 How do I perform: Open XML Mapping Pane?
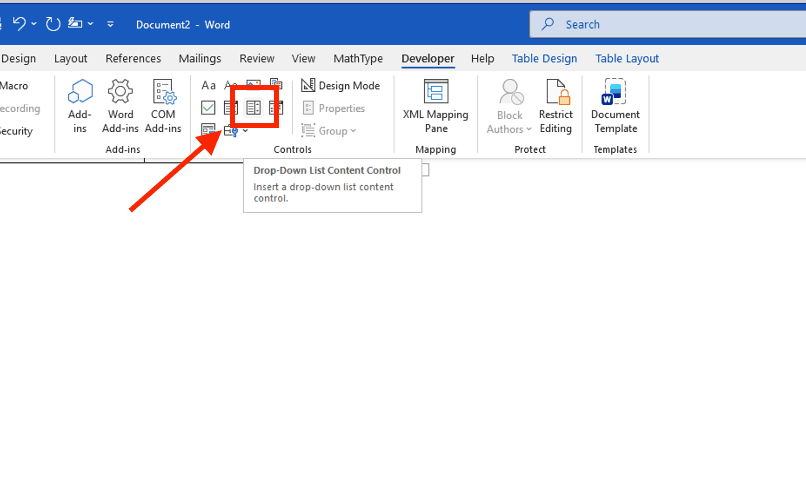click(435, 106)
